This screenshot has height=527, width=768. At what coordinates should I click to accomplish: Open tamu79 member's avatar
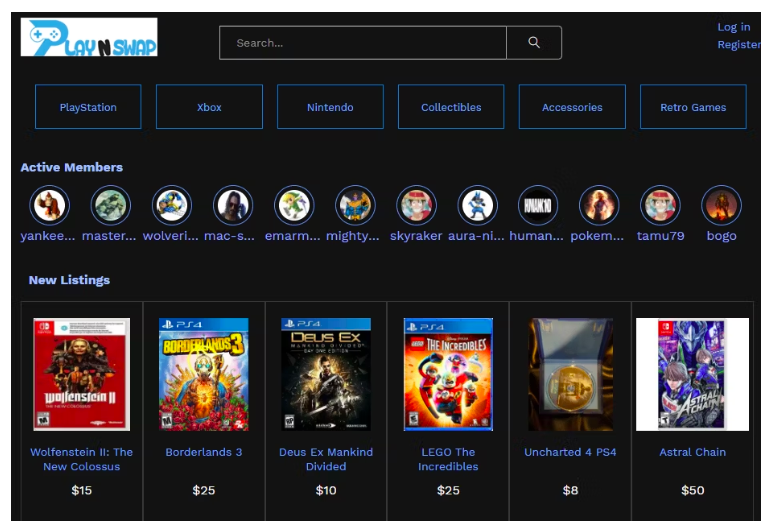(x=660, y=205)
